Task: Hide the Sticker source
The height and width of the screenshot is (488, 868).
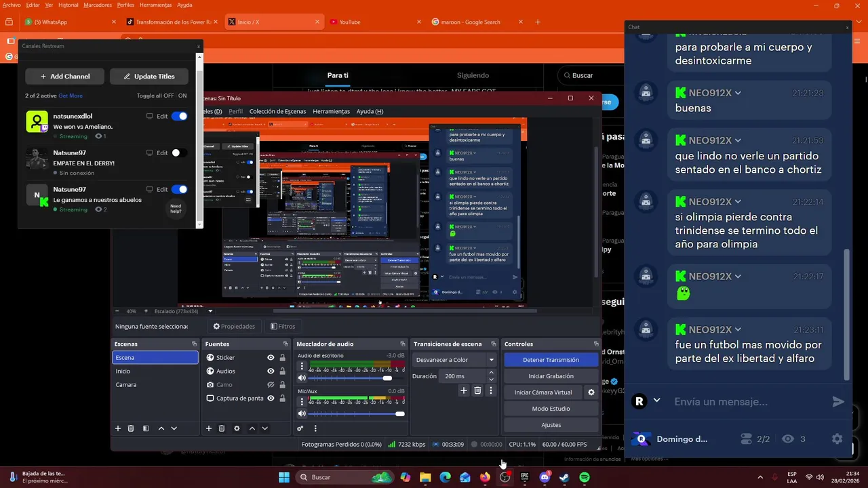Action: pos(271,358)
